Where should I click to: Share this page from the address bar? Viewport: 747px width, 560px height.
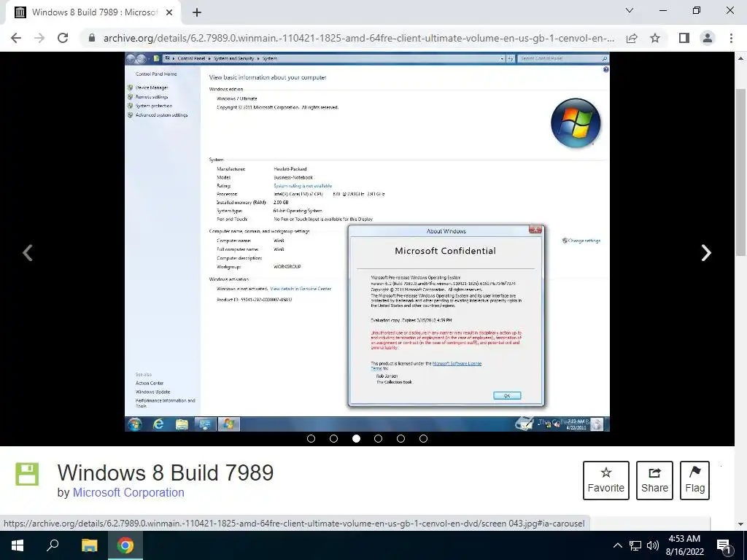coord(632,38)
